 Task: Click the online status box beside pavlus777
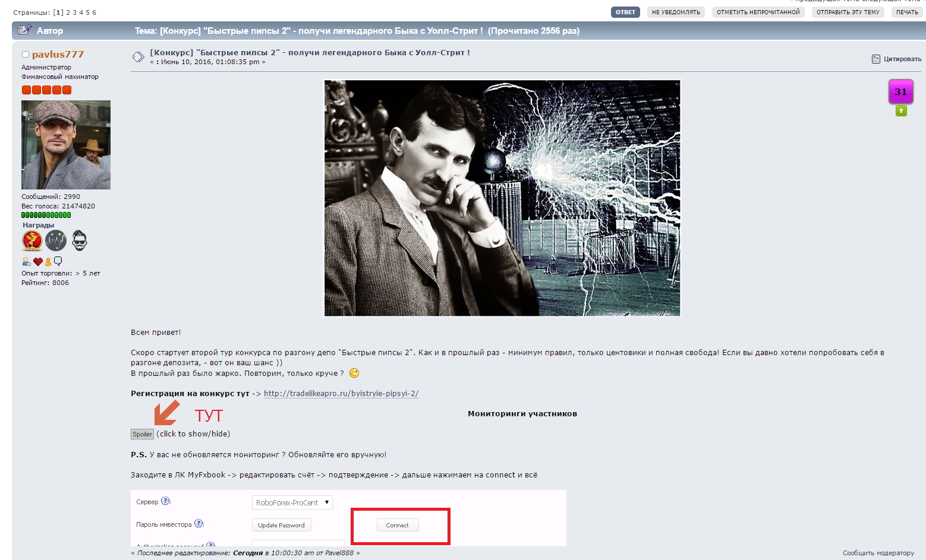coord(26,55)
